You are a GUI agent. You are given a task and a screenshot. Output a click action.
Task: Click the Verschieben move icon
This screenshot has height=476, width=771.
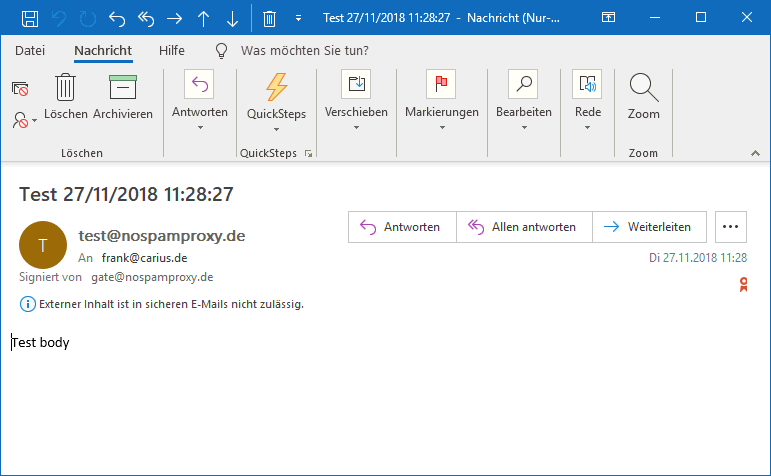(356, 84)
